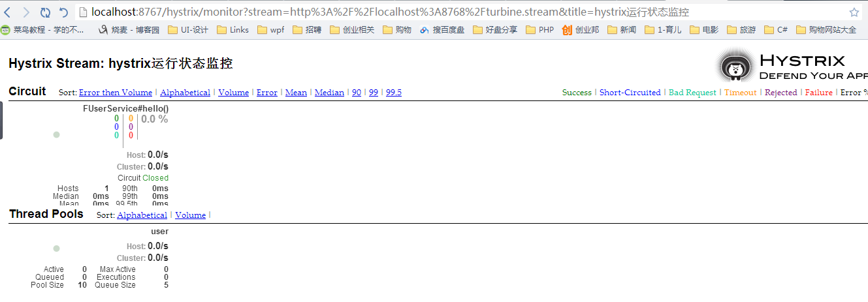Sort thread pools by Volume
Screen dimensions: 868x302
point(190,215)
